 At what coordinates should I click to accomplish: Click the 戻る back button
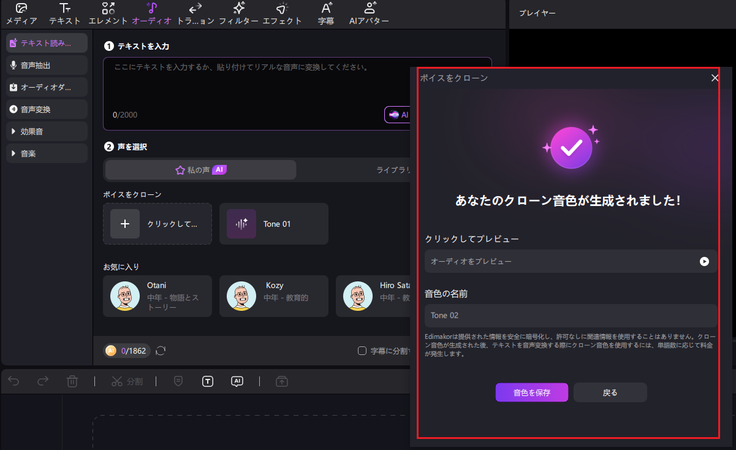click(610, 392)
